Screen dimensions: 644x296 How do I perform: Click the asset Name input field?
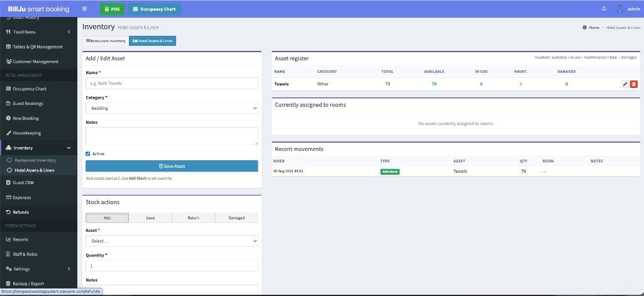pyautogui.click(x=172, y=84)
